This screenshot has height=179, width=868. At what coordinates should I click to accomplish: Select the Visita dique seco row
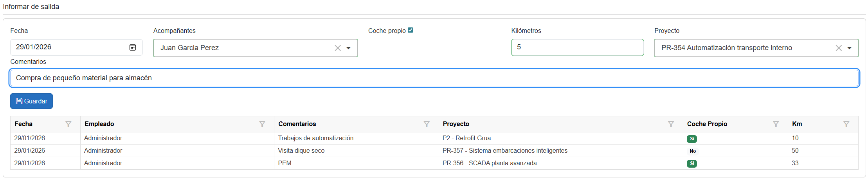coord(301,151)
